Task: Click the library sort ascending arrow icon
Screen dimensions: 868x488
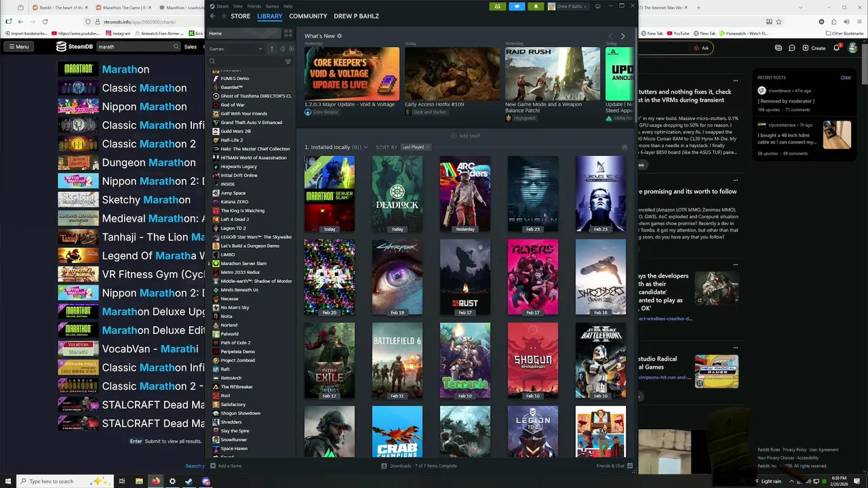Action: (272, 49)
